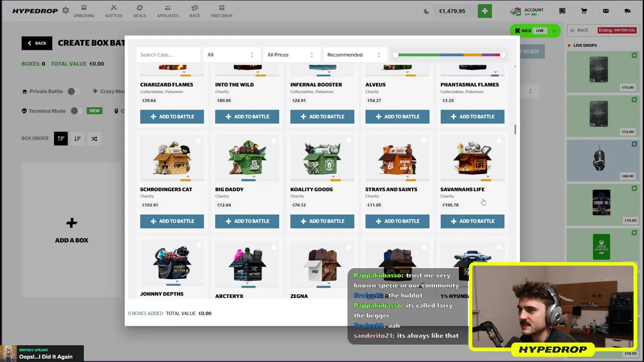The height and width of the screenshot is (362, 644).
Task: Add Savannahs Life to battle
Action: tap(472, 221)
